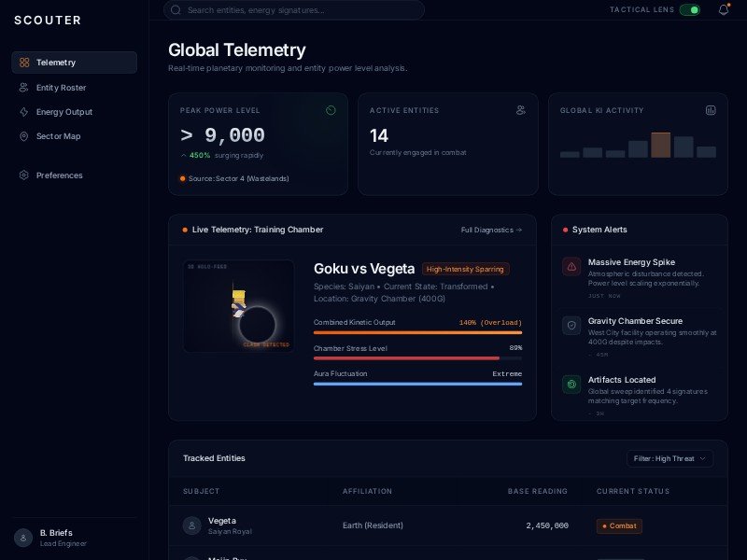Click Vegeta's avatar icon in Tracked Entities
Viewport: 747px width, 560px height.
tap(192, 525)
